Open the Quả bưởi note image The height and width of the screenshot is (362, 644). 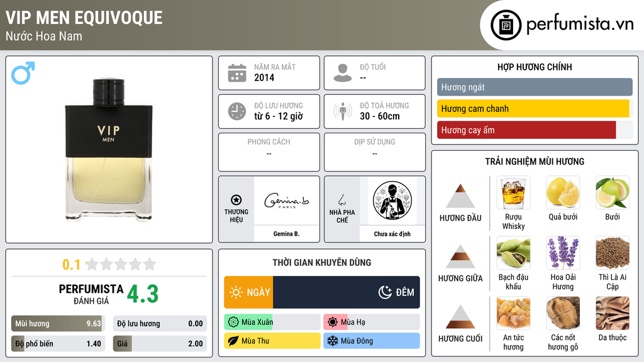[x=563, y=192]
